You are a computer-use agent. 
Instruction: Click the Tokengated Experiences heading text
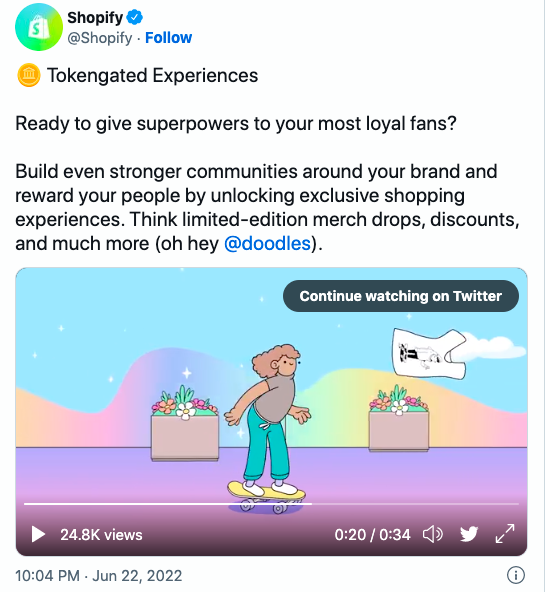point(152,76)
